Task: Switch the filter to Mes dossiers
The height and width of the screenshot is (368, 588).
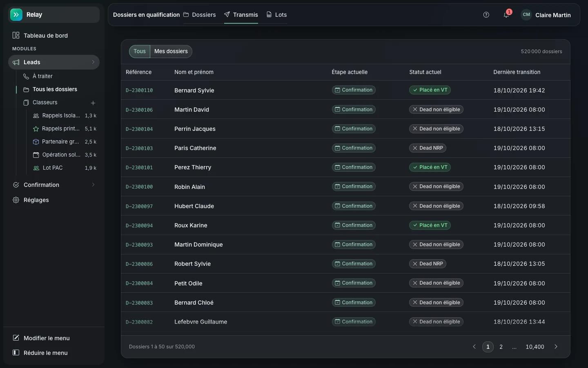Action: (x=171, y=52)
